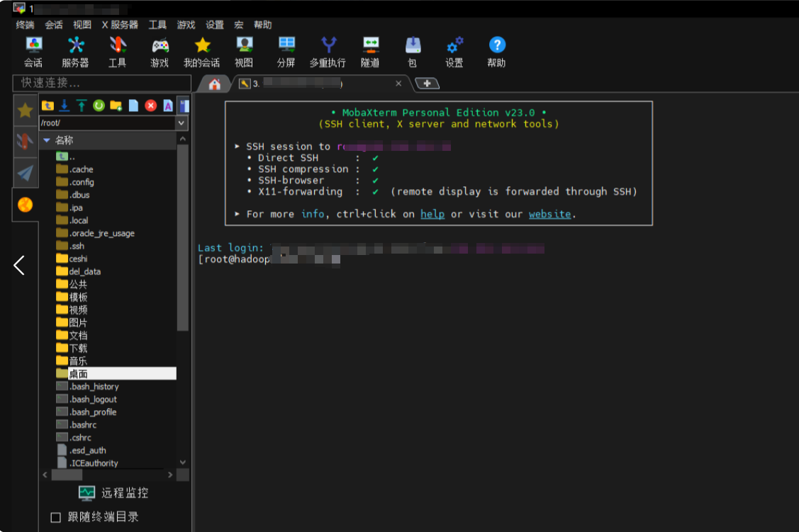The height and width of the screenshot is (532, 799).
Task: Click the 'website' link in terminal banner
Action: tap(549, 215)
